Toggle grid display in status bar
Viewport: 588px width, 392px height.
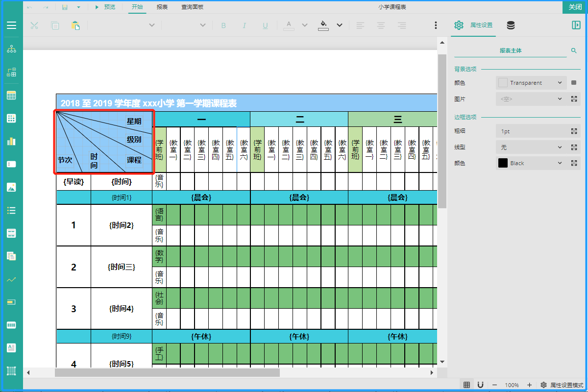pyautogui.click(x=466, y=385)
